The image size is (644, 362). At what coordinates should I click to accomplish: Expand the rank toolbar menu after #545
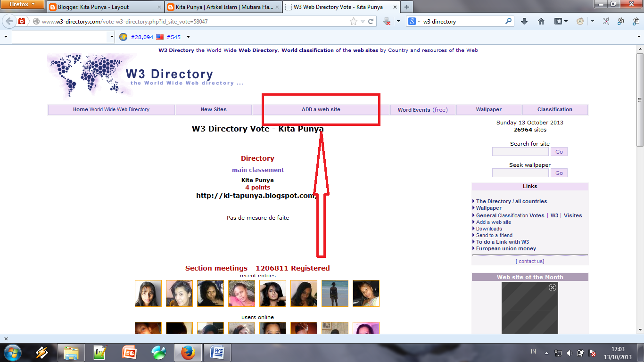tap(189, 37)
